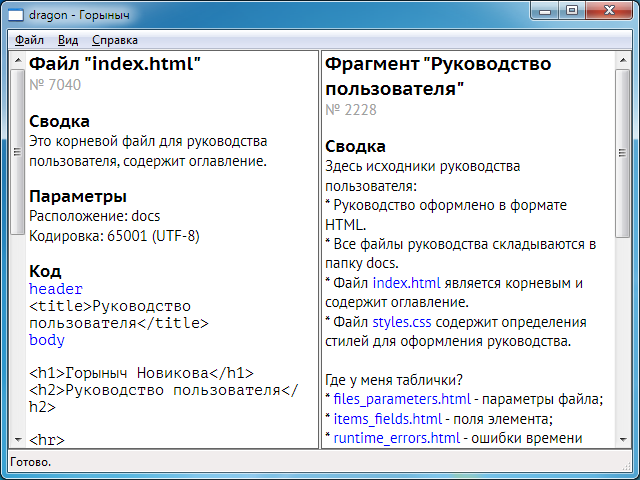Click right pane scrollbar down arrow
Image resolution: width=640 pixels, height=480 pixels.
[x=622, y=440]
